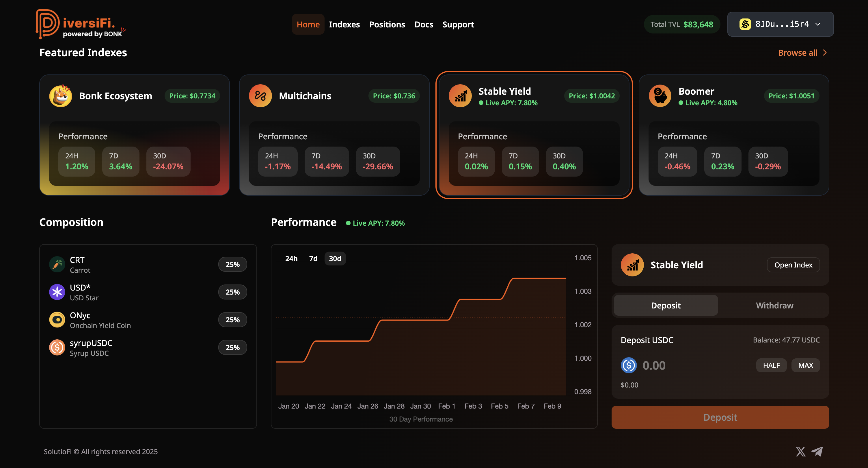
Task: Click the Bonk Ecosystem dog icon
Action: coord(61,96)
